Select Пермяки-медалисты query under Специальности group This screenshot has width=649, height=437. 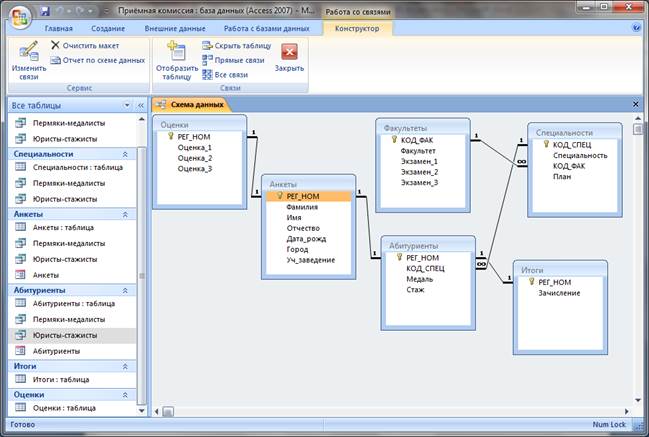point(72,183)
